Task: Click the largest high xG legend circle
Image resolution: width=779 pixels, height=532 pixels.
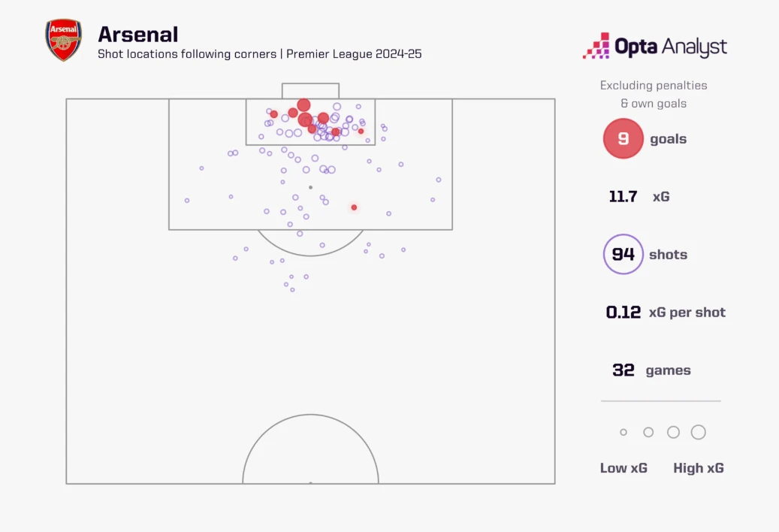Action: pyautogui.click(x=699, y=432)
